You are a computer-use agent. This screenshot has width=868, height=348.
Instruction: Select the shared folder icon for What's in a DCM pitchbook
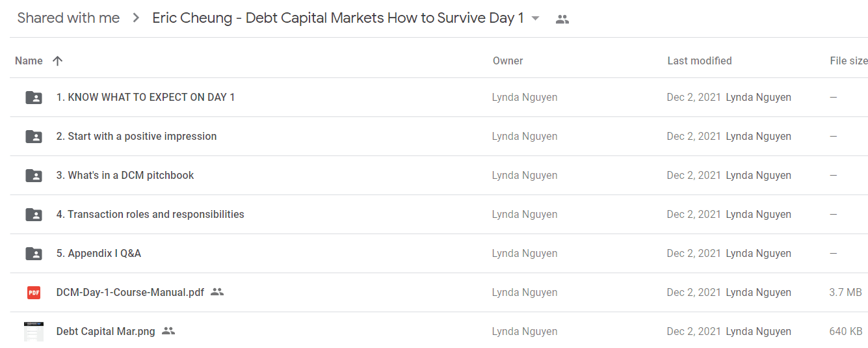coord(34,176)
